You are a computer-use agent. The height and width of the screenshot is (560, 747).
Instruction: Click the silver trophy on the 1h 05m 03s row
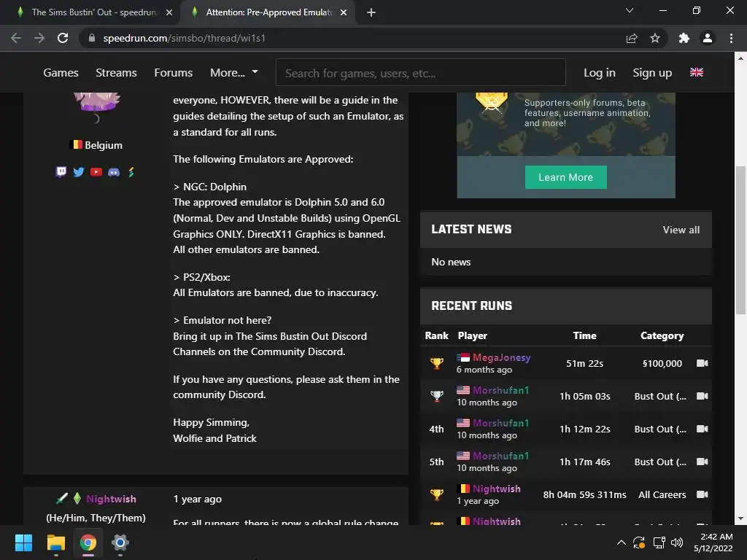click(437, 396)
